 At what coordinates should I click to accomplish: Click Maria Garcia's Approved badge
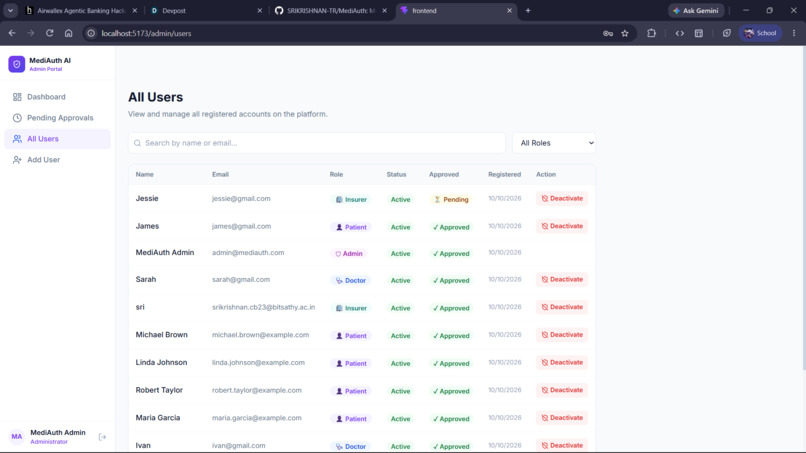coord(451,419)
